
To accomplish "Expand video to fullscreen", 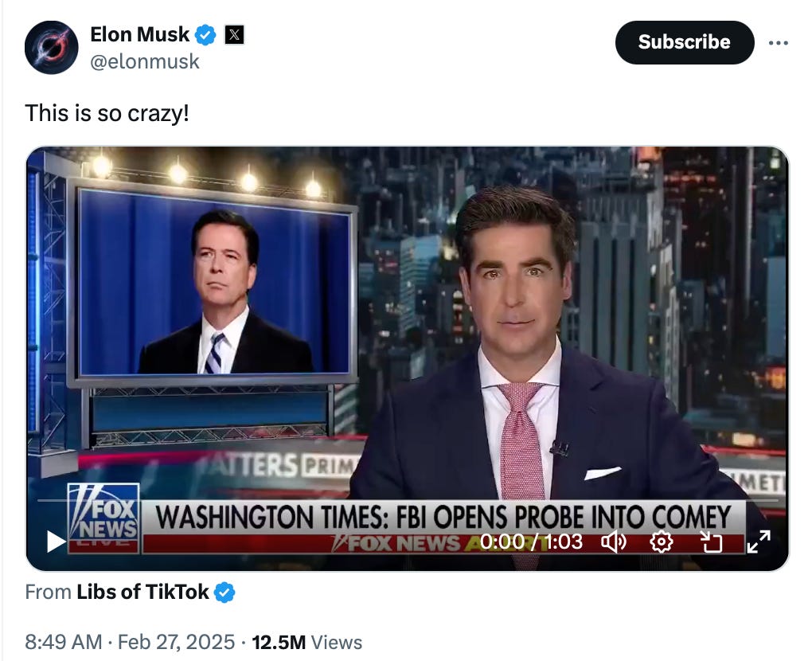I will 759,542.
